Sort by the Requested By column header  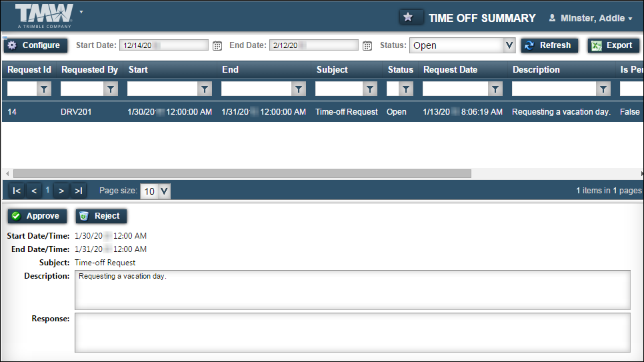coord(89,69)
